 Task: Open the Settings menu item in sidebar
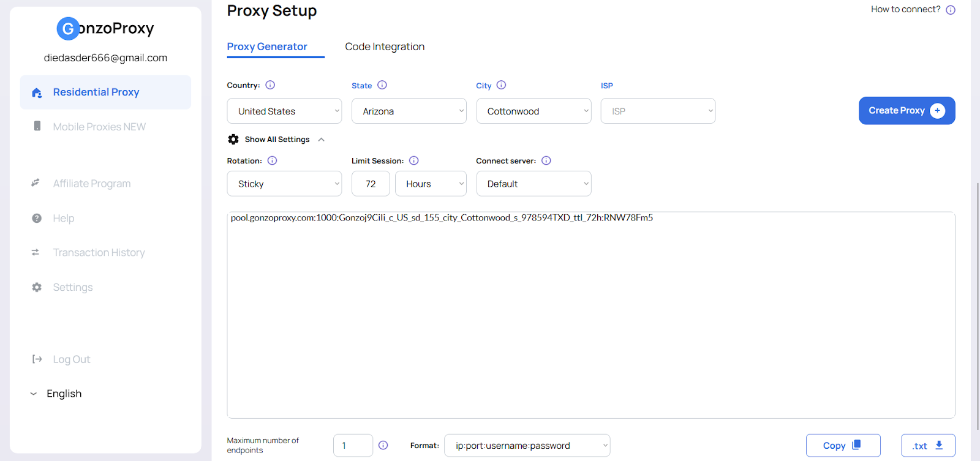(x=73, y=287)
